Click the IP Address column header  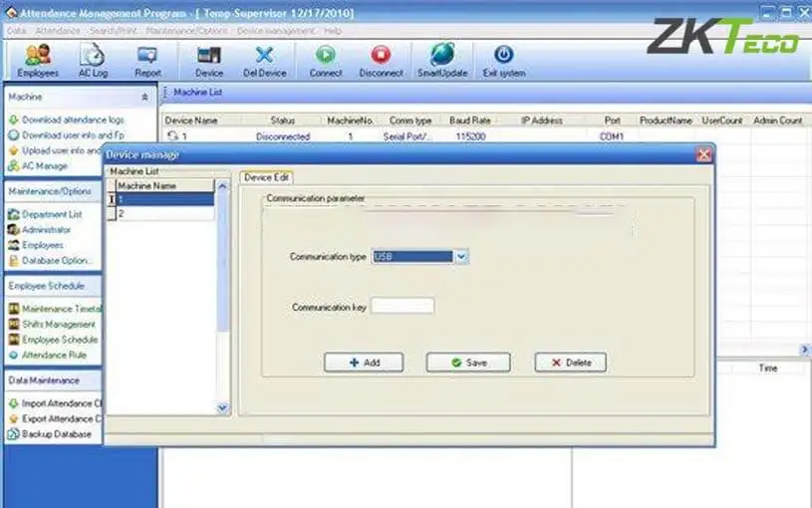pos(542,121)
